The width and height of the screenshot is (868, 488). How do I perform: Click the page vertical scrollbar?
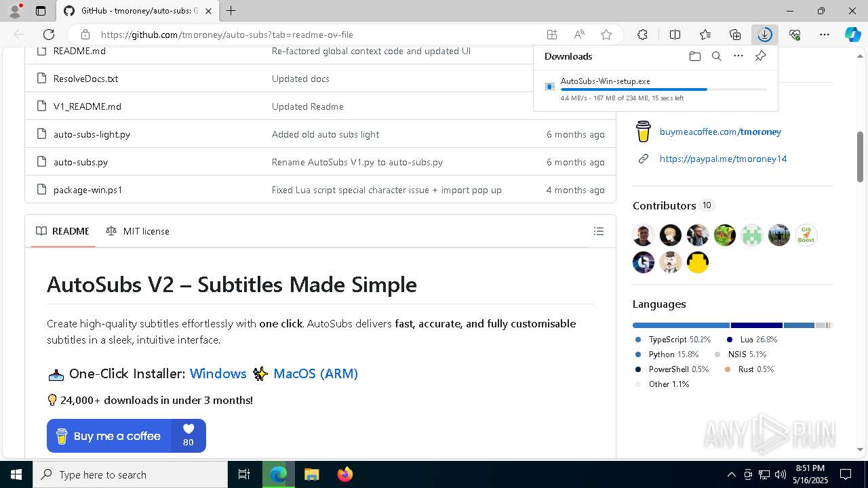point(861,156)
